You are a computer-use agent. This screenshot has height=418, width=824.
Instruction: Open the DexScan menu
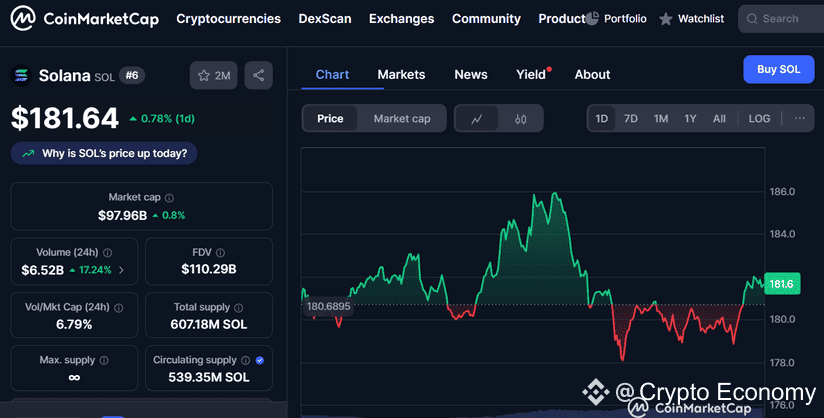pyautogui.click(x=325, y=19)
